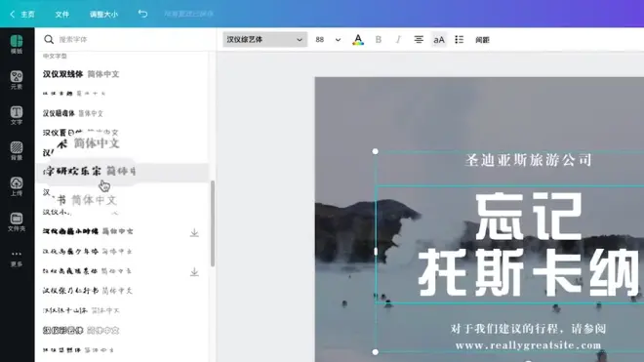Open the 背景 background sidebar panel
This screenshot has height=362, width=644.
[17, 151]
